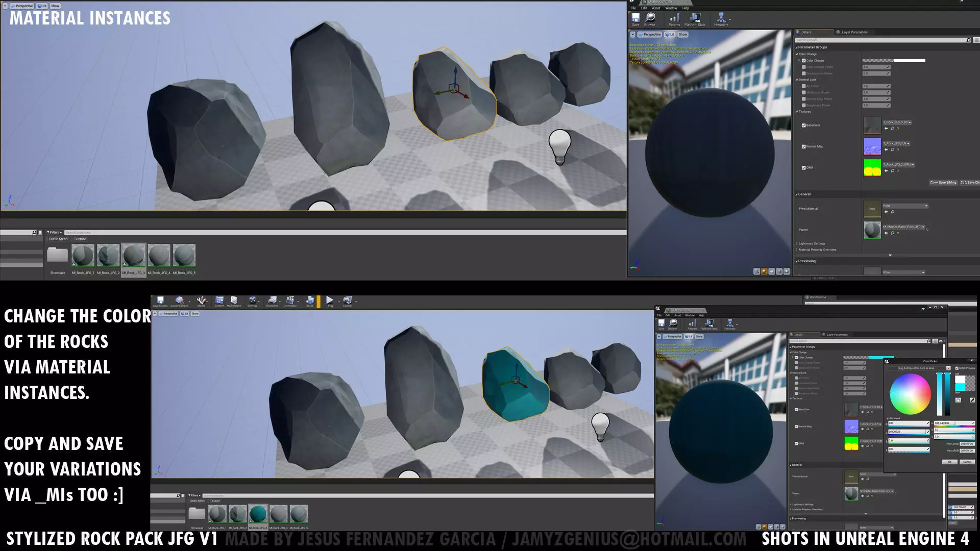The image size is (980, 551).
Task: Toggle ORM checkbox in lower material editor
Action: [x=796, y=443]
